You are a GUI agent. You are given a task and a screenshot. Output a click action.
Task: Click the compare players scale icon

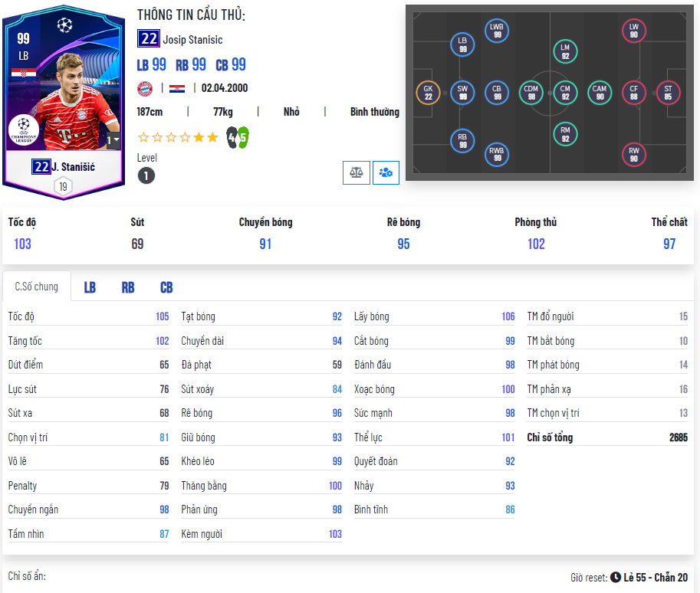(x=357, y=172)
